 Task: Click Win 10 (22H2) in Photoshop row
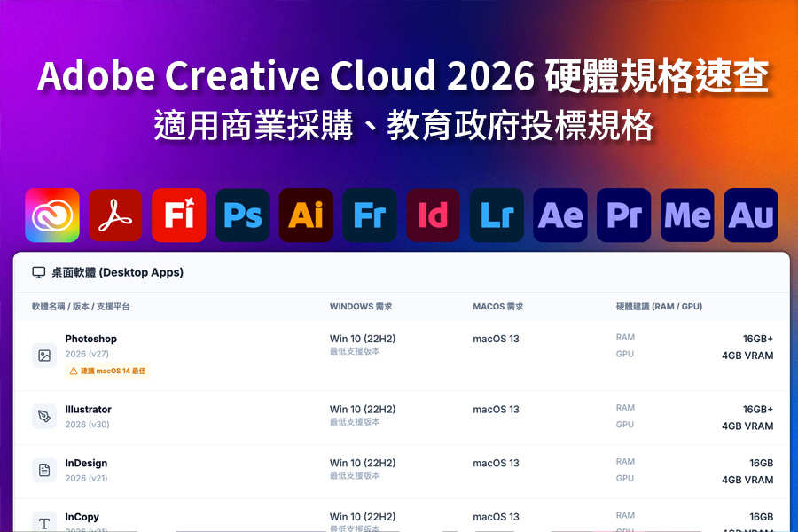tap(363, 339)
